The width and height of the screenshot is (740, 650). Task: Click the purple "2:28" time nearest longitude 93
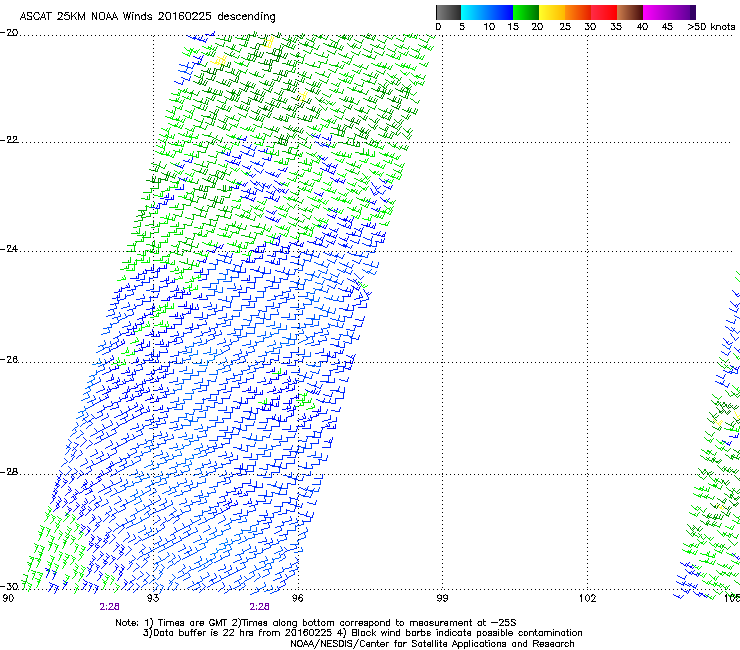[x=109, y=607]
